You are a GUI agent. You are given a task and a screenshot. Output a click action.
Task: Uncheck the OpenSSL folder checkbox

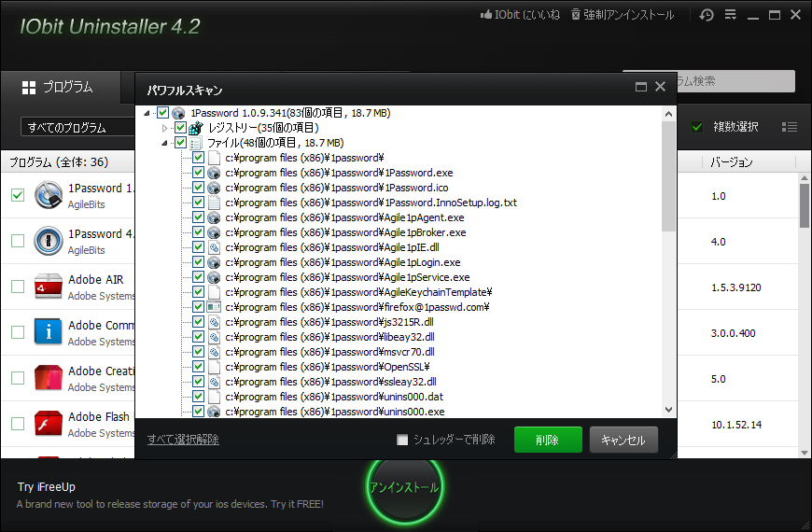click(x=199, y=367)
